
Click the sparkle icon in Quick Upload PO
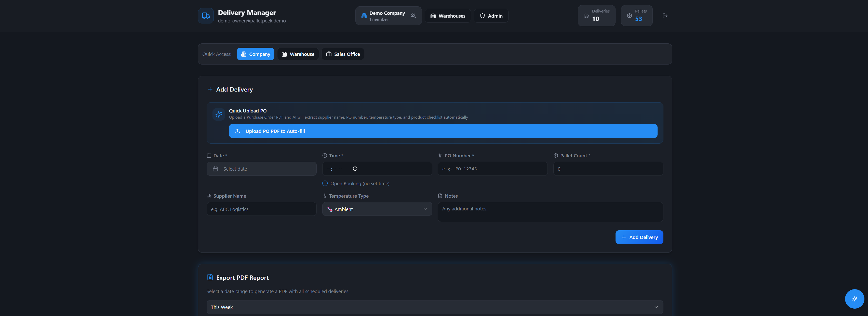(x=219, y=114)
